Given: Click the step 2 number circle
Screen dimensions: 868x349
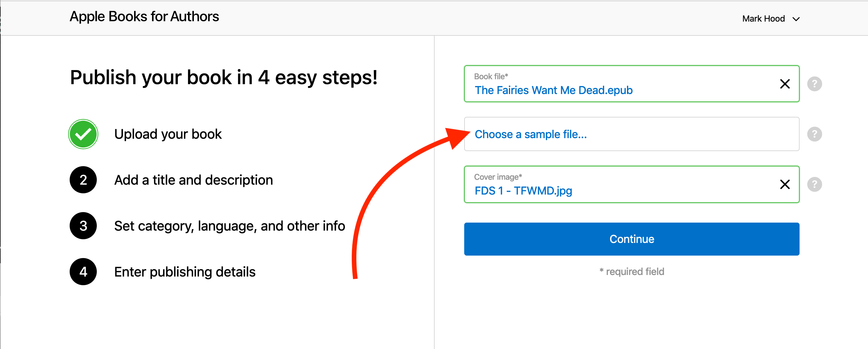Looking at the screenshot, I should (x=83, y=180).
